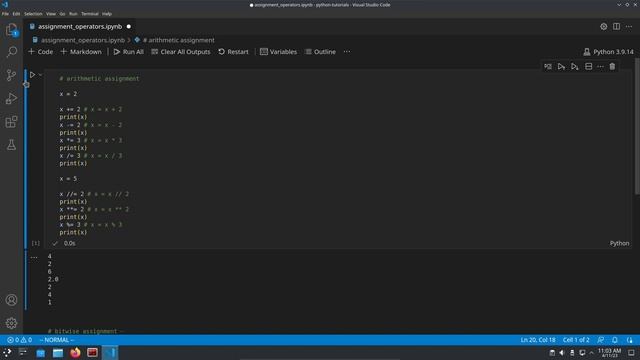Screen dimensions: 640x360
Task: Open notebook toolbar overflow ellipsis
Action: point(347,52)
